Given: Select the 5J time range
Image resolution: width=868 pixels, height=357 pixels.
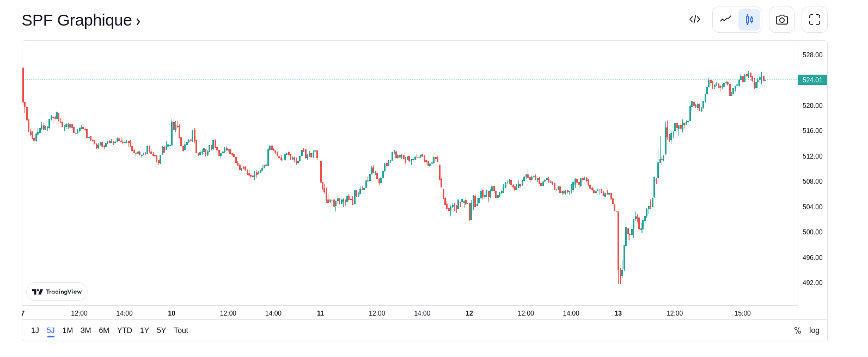Looking at the screenshot, I should (51, 330).
